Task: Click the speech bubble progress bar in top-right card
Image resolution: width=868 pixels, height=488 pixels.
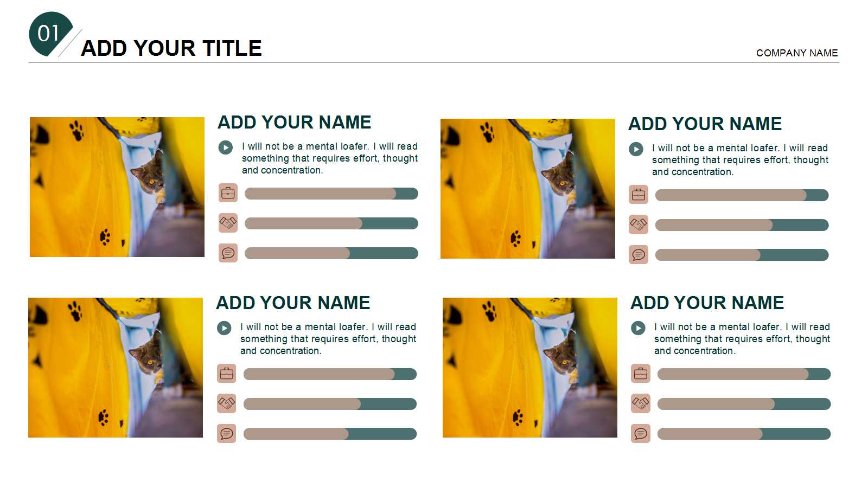Action: (742, 255)
